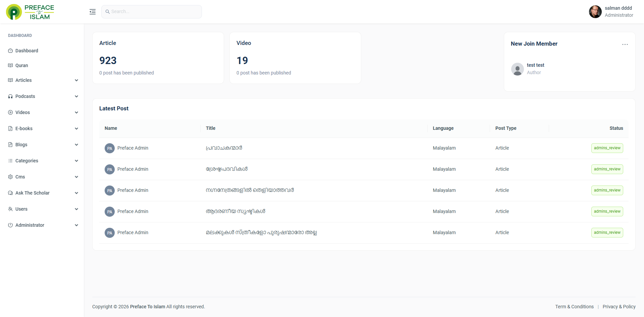Click the Preface to Islam logo
The width and height of the screenshot is (644, 317).
click(30, 12)
